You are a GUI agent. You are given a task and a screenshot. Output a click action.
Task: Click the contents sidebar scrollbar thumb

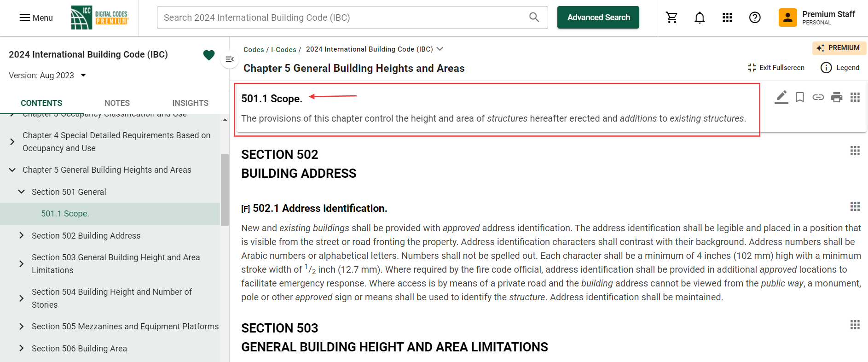click(225, 189)
